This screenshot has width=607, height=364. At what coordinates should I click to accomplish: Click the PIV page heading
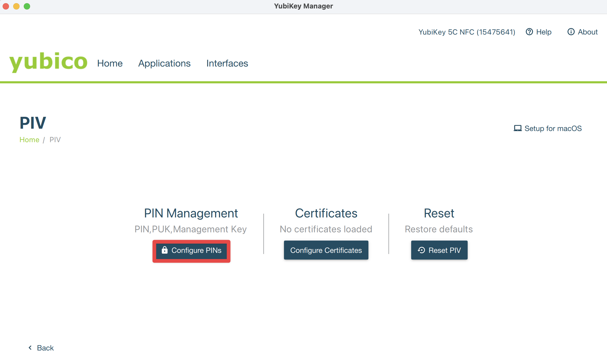pyautogui.click(x=33, y=123)
